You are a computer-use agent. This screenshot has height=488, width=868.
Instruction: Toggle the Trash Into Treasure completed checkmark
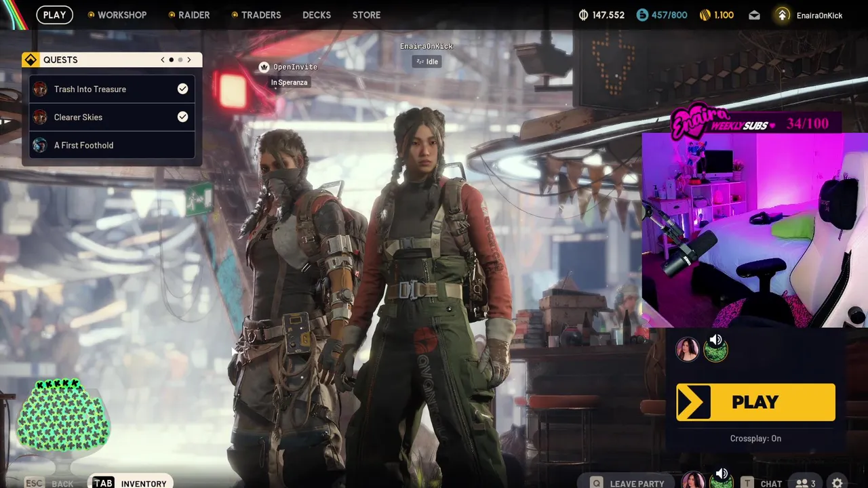pos(182,89)
